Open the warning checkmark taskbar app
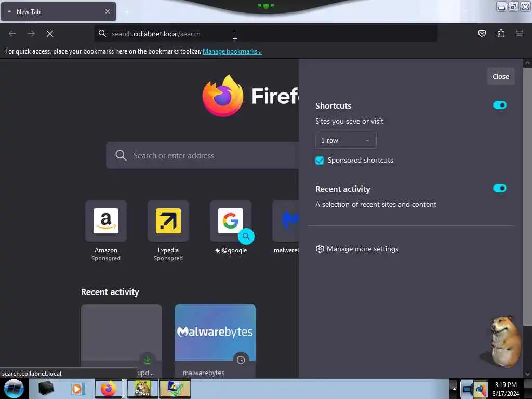The height and width of the screenshot is (399, 532). 175,389
